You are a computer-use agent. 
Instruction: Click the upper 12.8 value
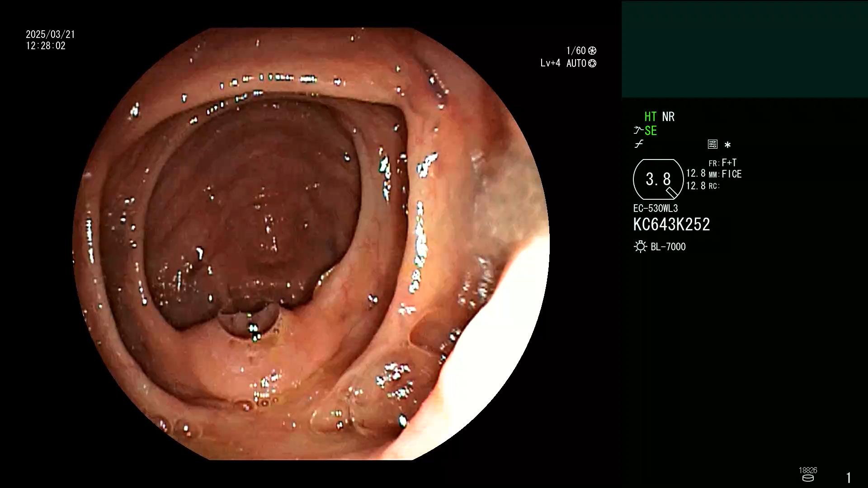pyautogui.click(x=696, y=174)
